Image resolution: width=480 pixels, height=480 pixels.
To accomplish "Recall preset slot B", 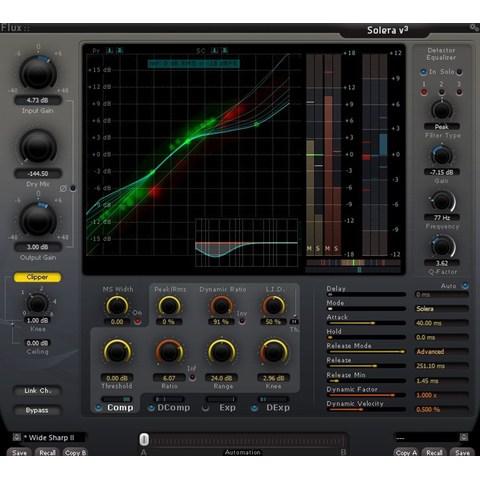I will pyautogui.click(x=434, y=452).
